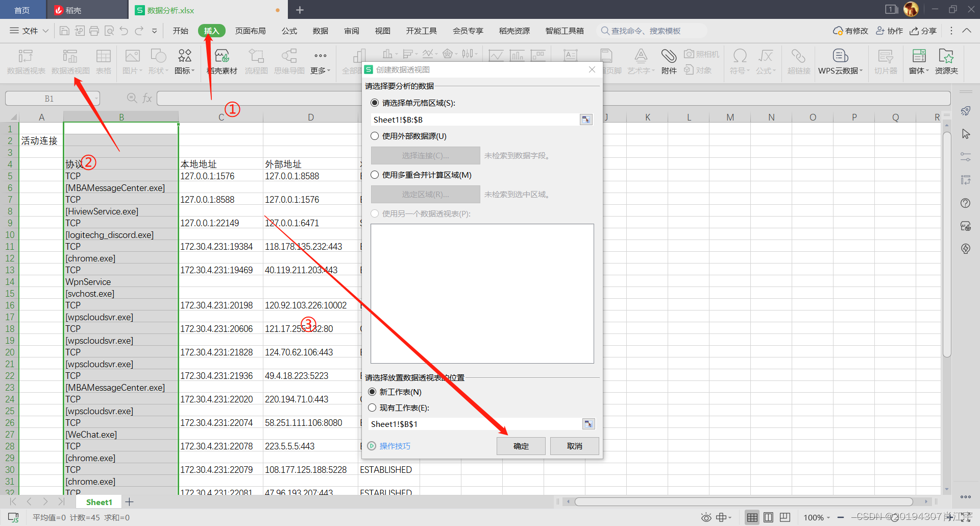Open the 稻壳素材 materials store
The height and width of the screenshot is (526, 980).
pyautogui.click(x=222, y=62)
